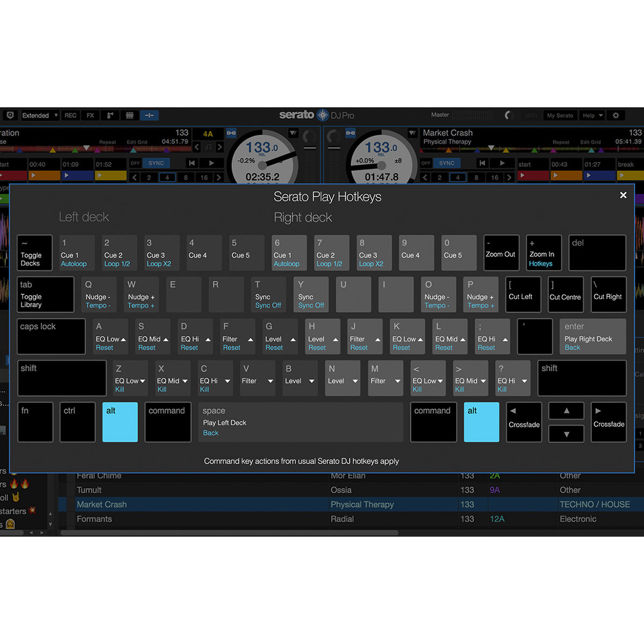
Task: Click the skip-to-start icon on the right deck
Action: 482,163
